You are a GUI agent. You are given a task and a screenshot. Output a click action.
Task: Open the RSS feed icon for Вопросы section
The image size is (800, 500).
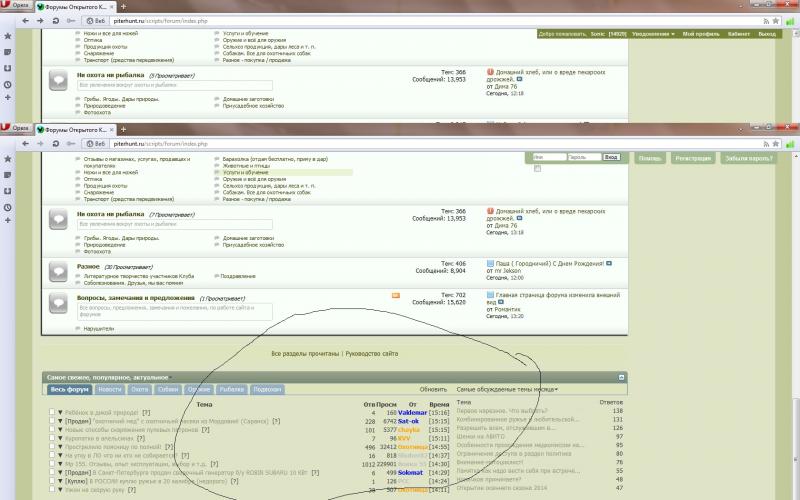coord(396,296)
